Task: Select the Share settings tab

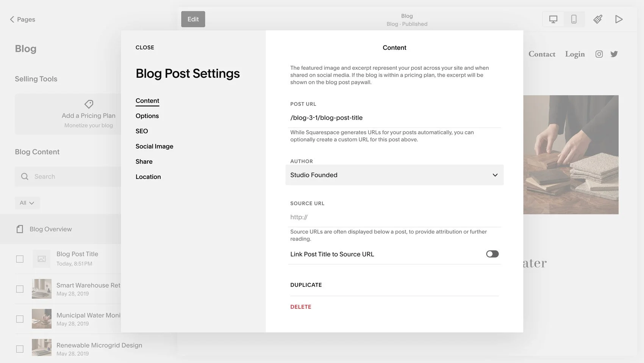Action: [x=144, y=162]
